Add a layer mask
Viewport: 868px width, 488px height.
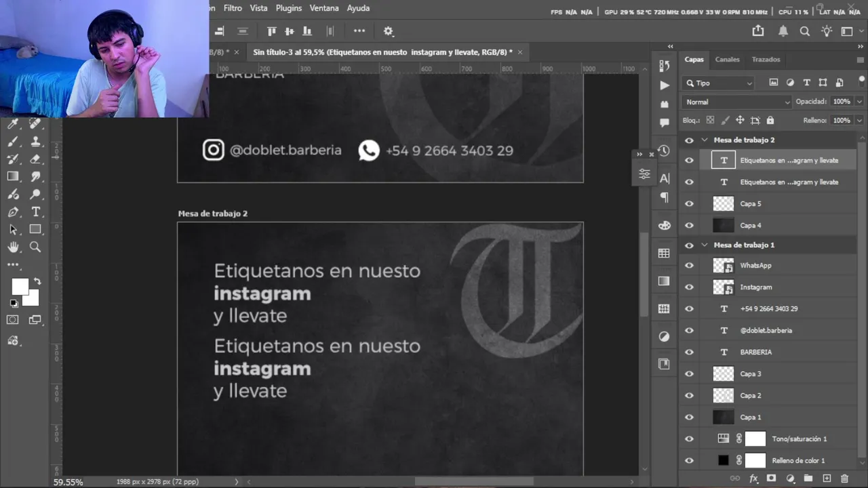[x=771, y=479]
